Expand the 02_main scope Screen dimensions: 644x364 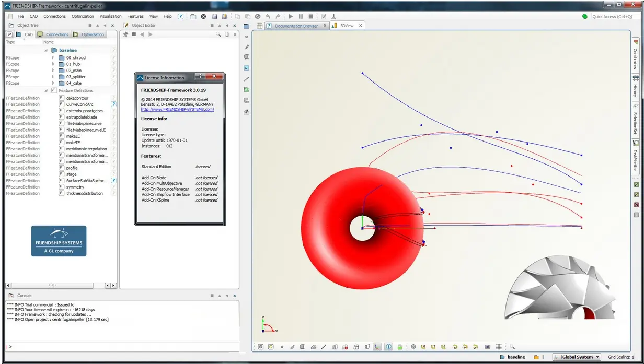coord(53,70)
